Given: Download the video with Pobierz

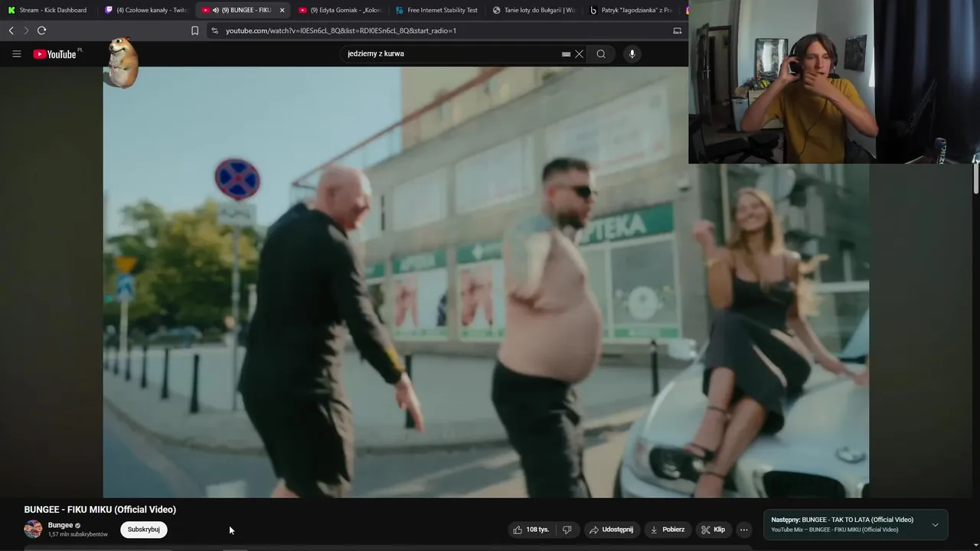Looking at the screenshot, I should coord(667,530).
